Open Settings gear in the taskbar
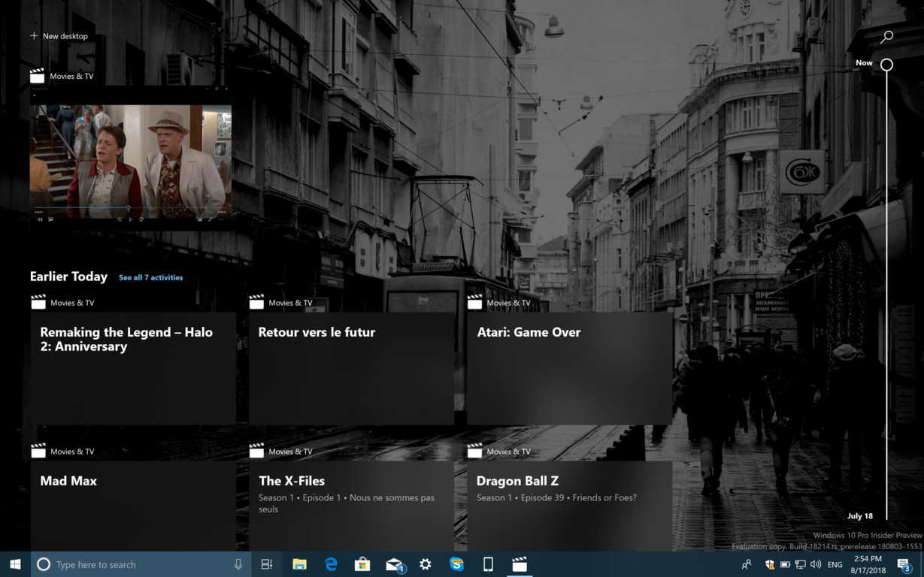This screenshot has height=577, width=924. click(426, 564)
